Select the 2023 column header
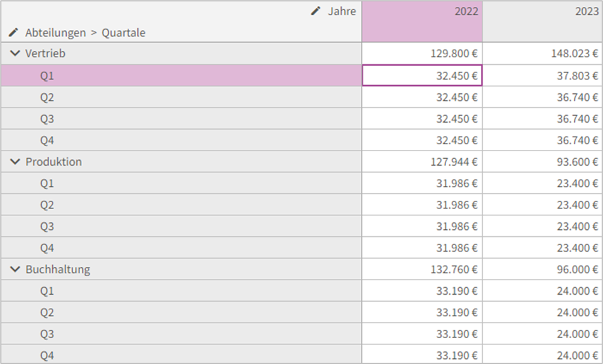Viewport: 603px width, 364px height. click(543, 22)
